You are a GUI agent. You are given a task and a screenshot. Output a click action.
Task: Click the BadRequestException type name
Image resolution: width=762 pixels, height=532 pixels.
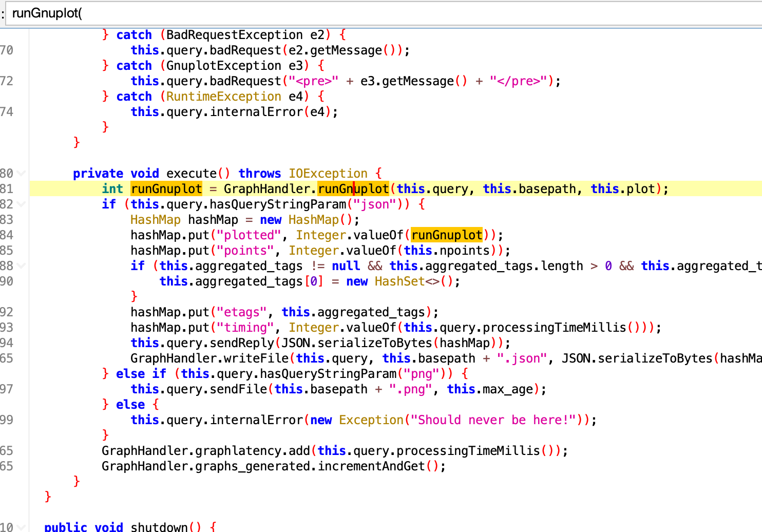tap(235, 34)
